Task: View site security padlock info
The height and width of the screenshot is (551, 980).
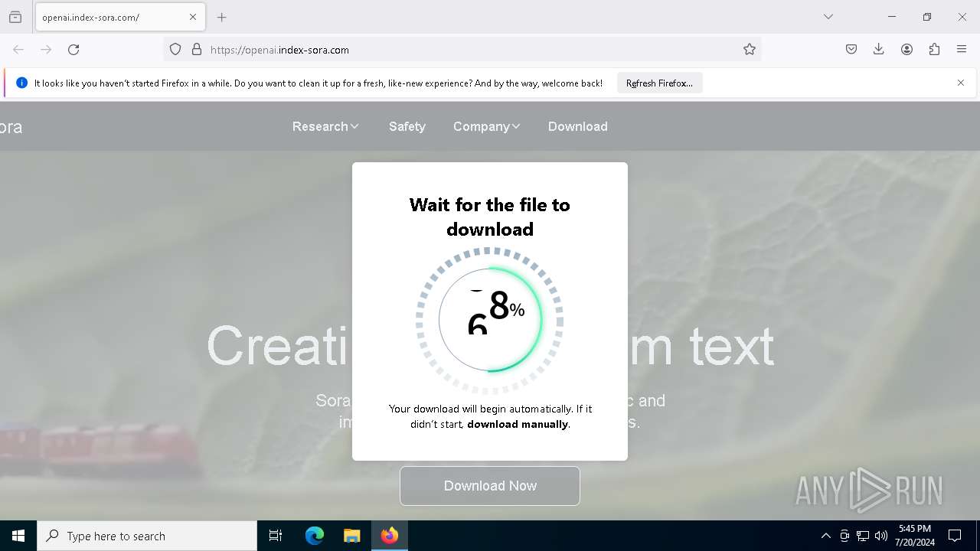Action: 197,50
